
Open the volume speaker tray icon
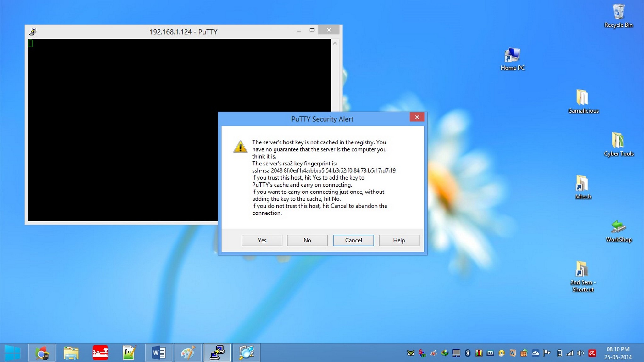580,353
